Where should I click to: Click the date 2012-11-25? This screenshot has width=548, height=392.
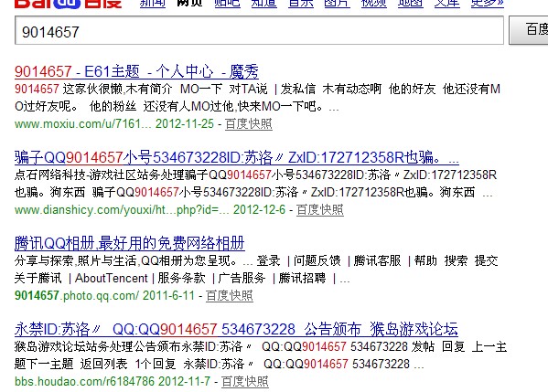tap(185, 124)
